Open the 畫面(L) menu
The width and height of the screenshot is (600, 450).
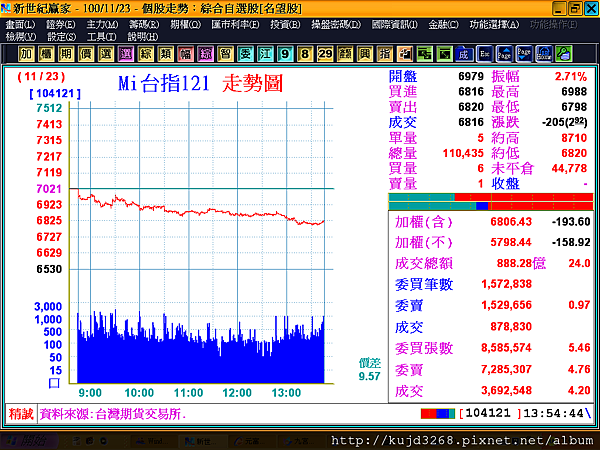coord(20,25)
